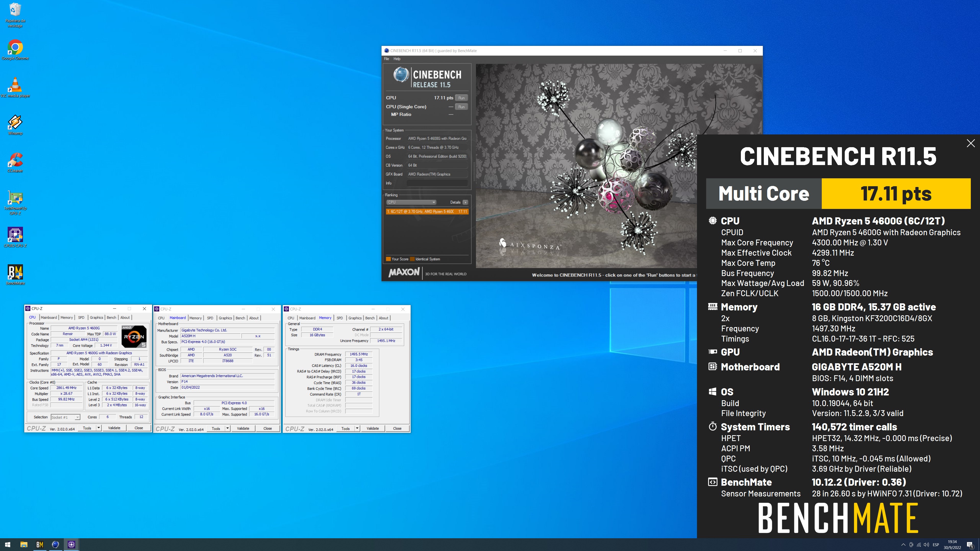Open the Socket #1 selection dropdown
The height and width of the screenshot is (551, 980).
[65, 417]
